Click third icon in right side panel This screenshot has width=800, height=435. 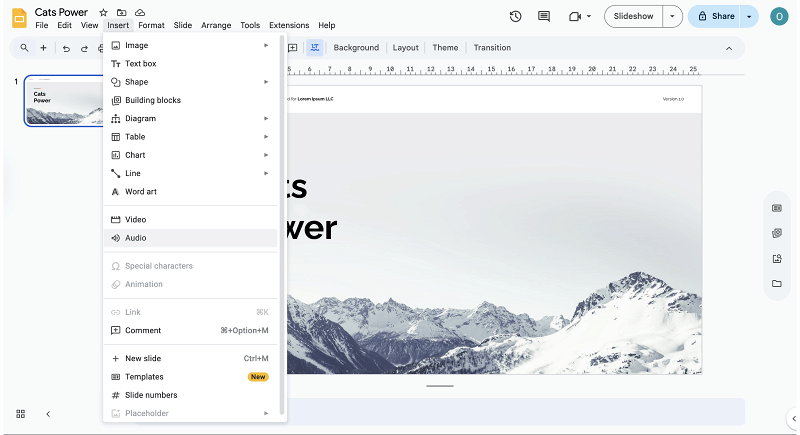(x=777, y=259)
